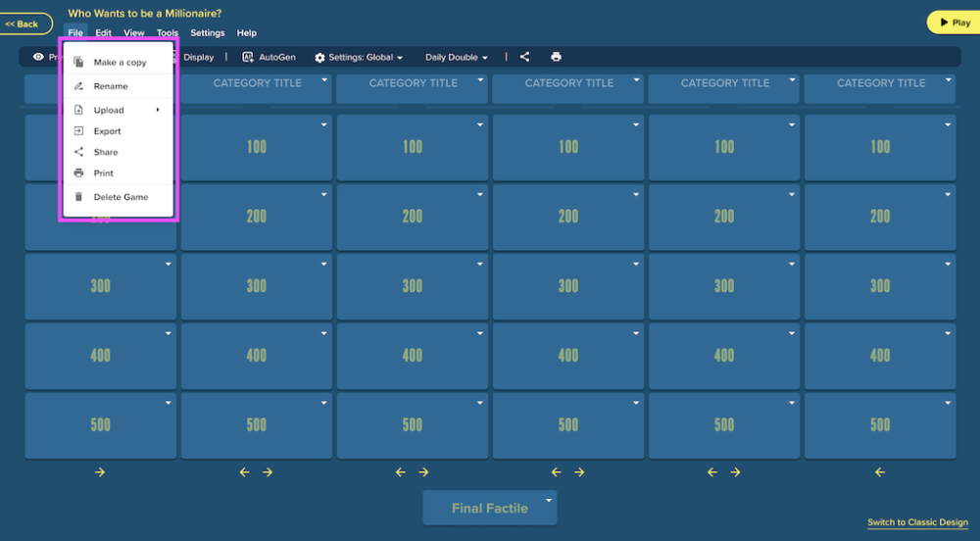Viewport: 980px width, 541px height.
Task: Click left arrow under the fifth column
Action: coord(712,472)
